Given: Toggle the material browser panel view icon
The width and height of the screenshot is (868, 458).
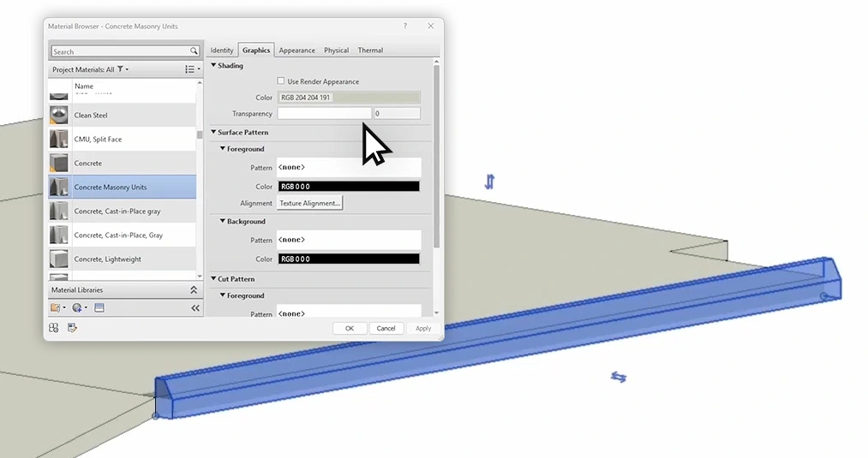Looking at the screenshot, I should pyautogui.click(x=99, y=307).
